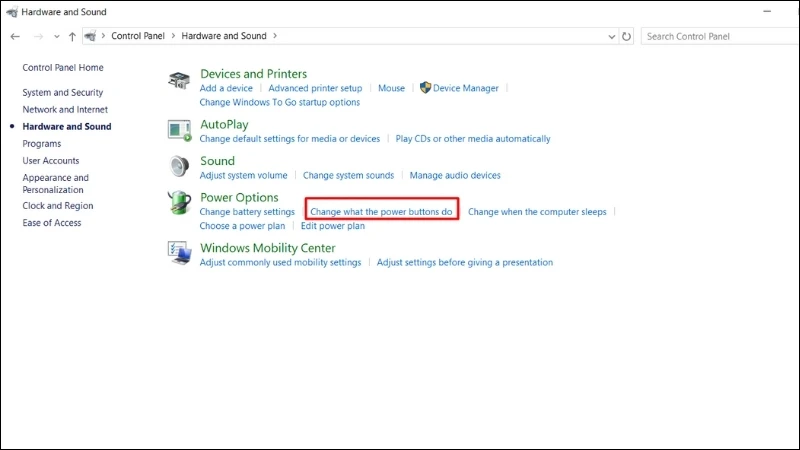Open Mouse settings link

391,88
